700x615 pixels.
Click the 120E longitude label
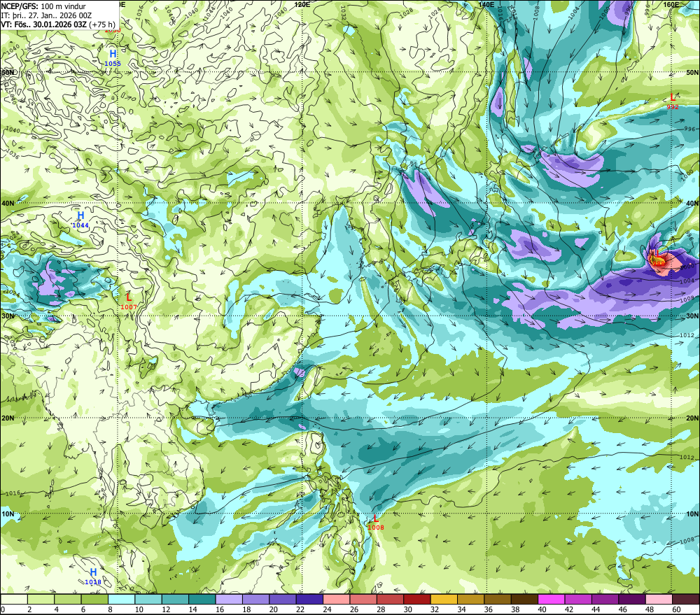(302, 4)
